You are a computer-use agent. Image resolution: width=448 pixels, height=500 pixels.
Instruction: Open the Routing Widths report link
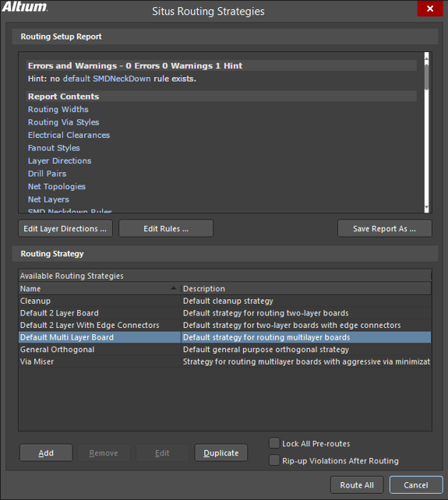click(58, 109)
